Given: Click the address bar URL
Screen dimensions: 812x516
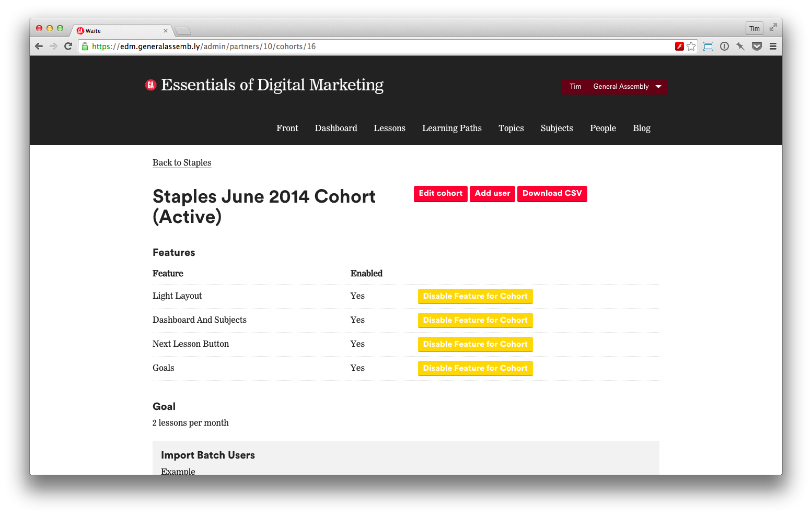Looking at the screenshot, I should tap(204, 46).
